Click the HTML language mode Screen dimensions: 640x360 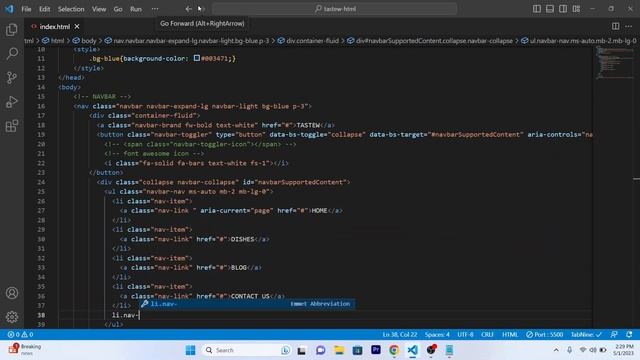click(x=510, y=334)
